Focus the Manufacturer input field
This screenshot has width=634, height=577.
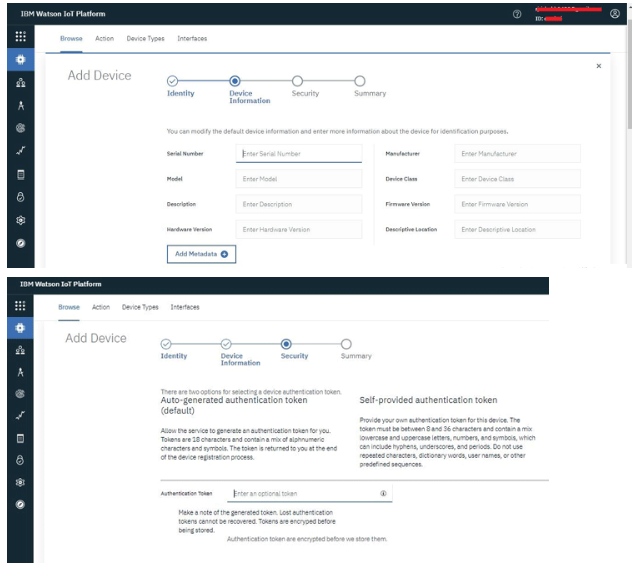517,154
